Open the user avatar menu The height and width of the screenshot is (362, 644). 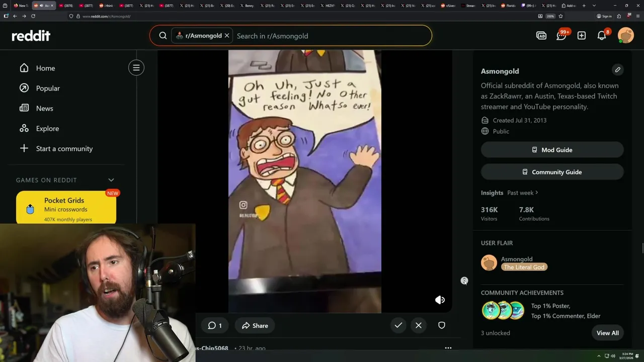tap(625, 36)
